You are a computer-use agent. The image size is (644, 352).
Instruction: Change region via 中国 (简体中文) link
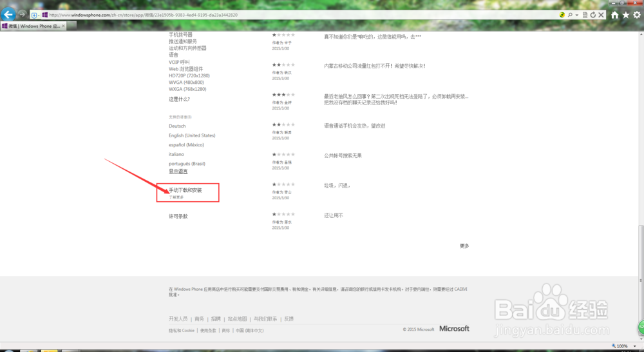[249, 331]
